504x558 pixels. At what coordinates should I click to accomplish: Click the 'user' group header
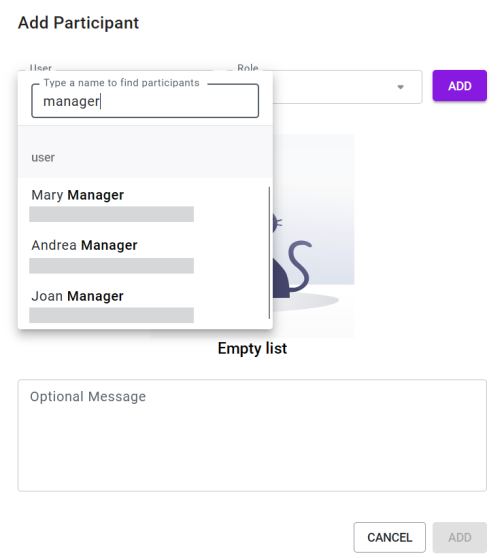point(43,157)
